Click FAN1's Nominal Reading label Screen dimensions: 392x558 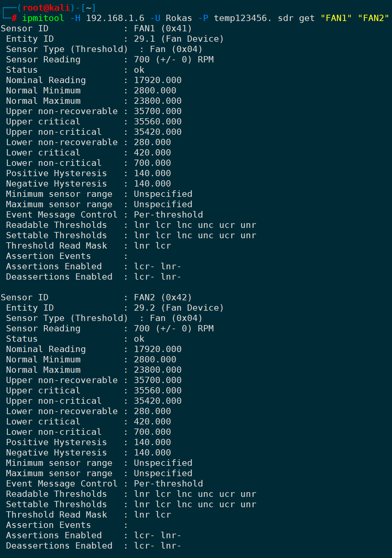click(46, 80)
